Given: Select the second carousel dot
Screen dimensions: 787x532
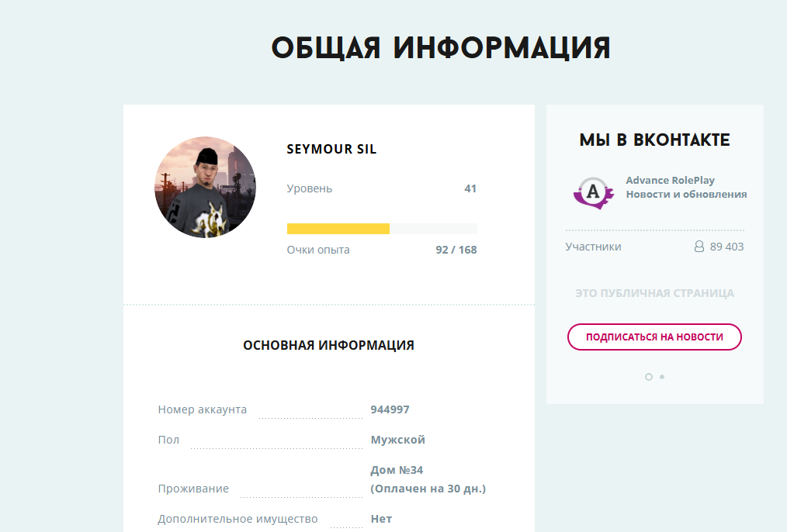Looking at the screenshot, I should 662,377.
